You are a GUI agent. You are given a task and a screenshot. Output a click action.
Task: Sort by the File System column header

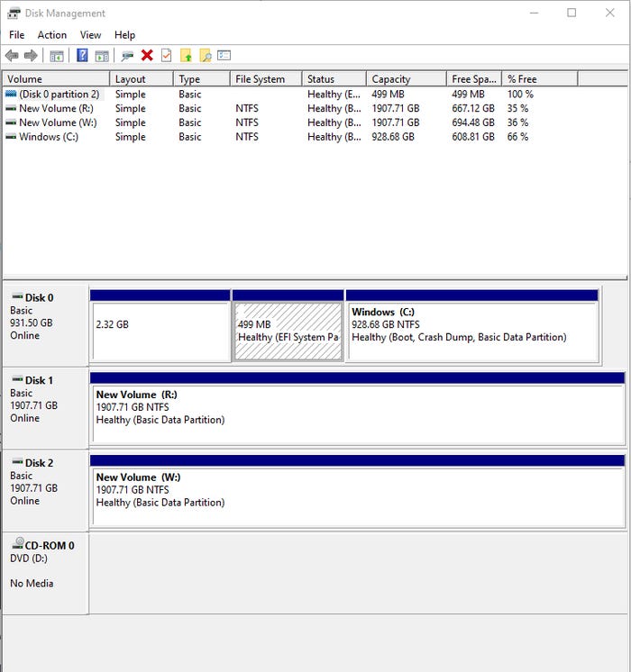(266, 79)
